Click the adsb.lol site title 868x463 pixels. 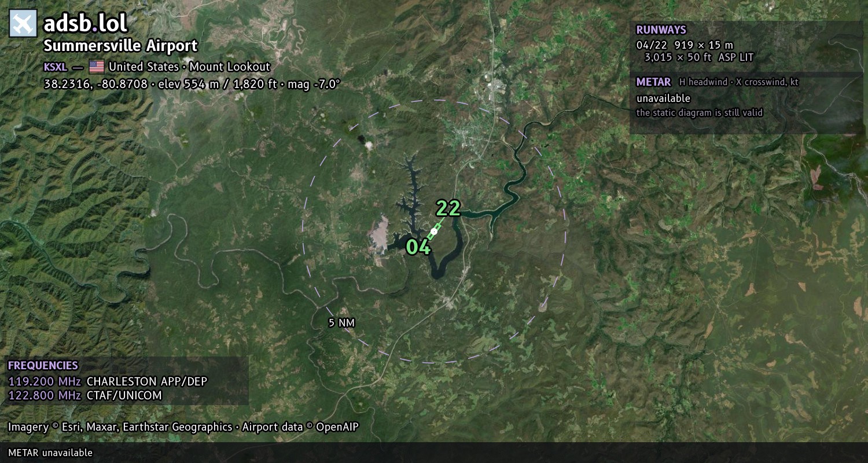point(85,23)
